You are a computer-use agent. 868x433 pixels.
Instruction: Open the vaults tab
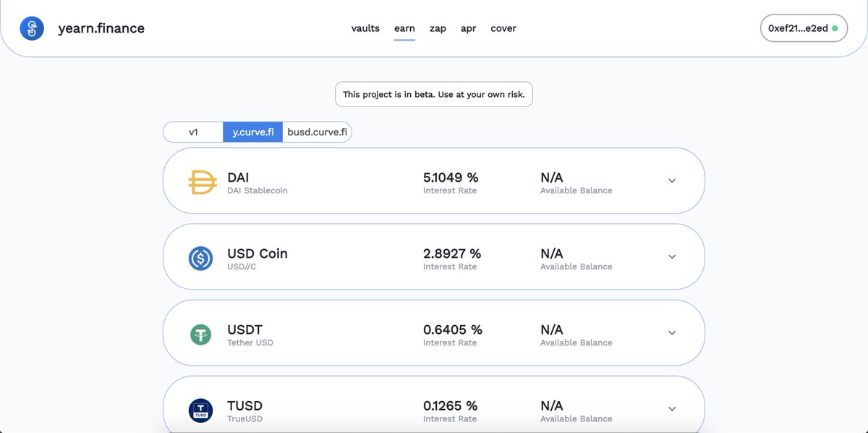coord(365,28)
